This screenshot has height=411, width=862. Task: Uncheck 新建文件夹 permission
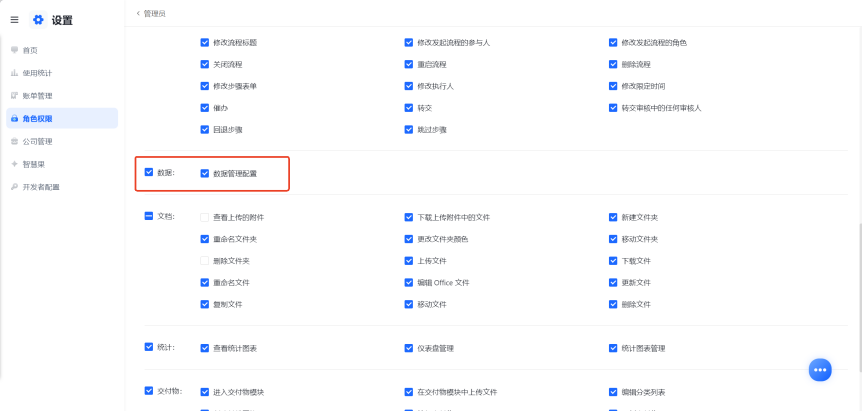(x=613, y=217)
